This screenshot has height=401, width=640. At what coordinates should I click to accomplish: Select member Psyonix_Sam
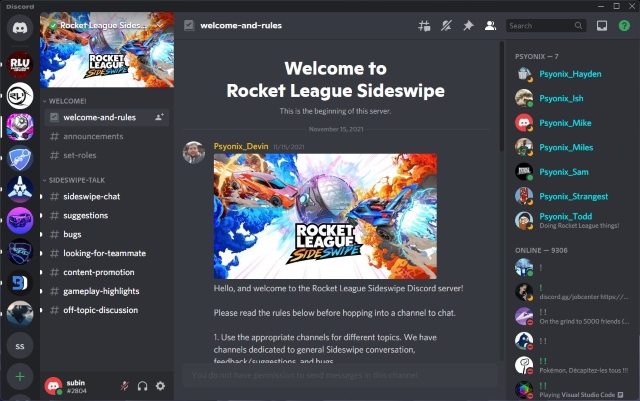coord(571,172)
